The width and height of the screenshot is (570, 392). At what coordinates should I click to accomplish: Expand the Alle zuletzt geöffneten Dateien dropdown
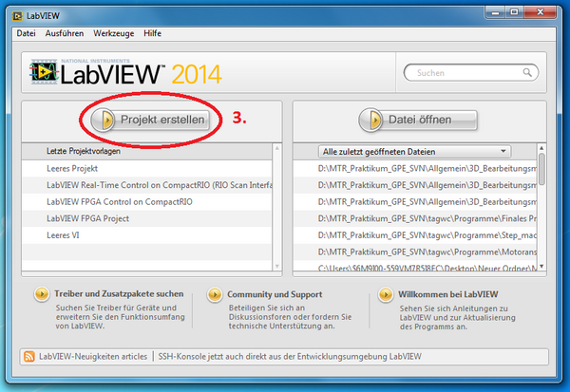503,151
